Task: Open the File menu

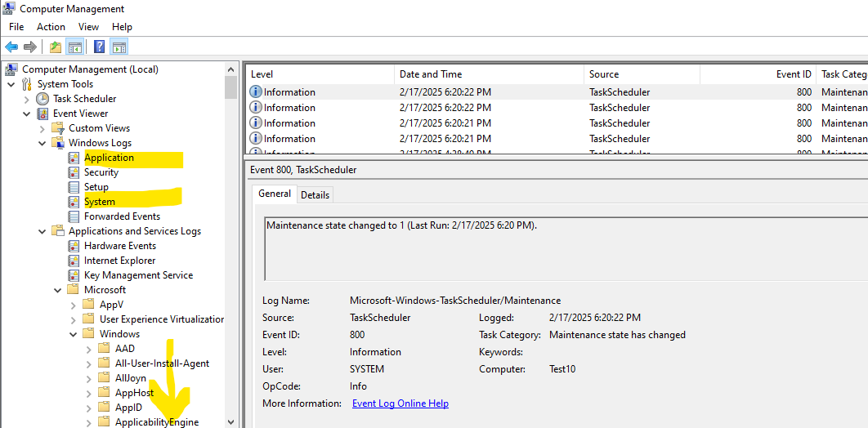Action: pos(16,26)
